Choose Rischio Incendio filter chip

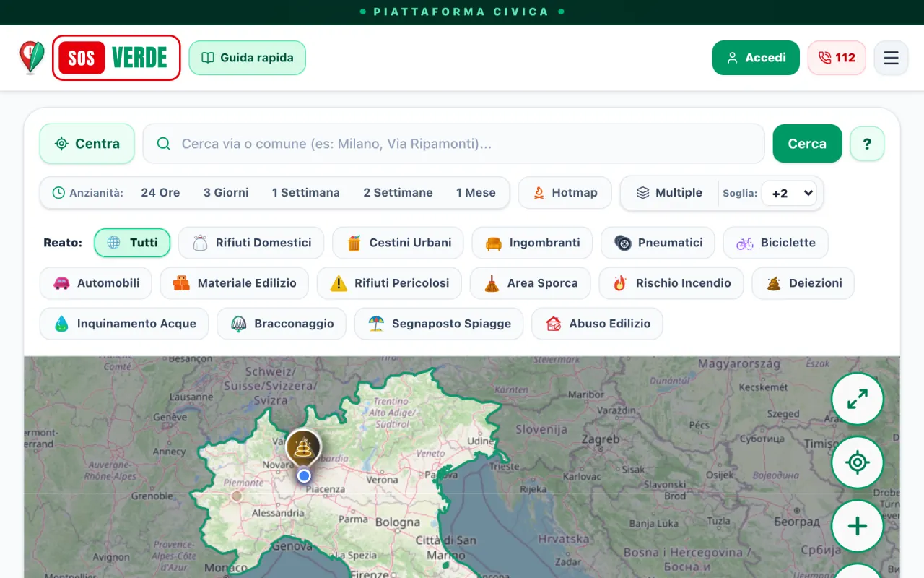point(671,283)
